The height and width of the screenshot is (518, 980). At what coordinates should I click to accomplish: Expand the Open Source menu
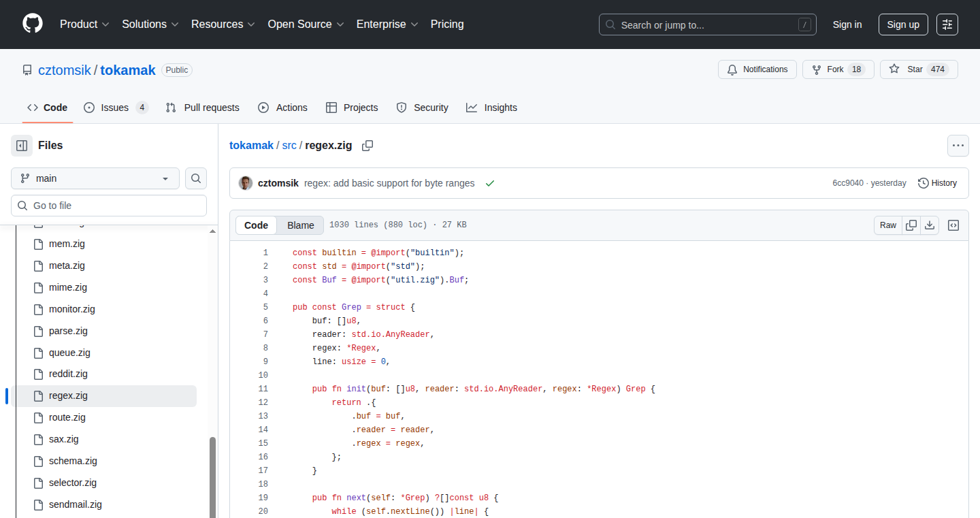306,24
